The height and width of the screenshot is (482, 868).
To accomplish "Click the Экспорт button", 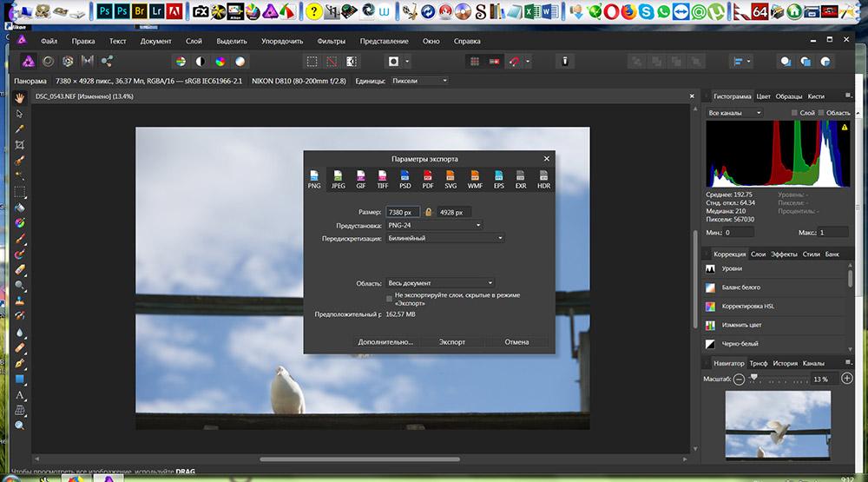I will [x=452, y=342].
